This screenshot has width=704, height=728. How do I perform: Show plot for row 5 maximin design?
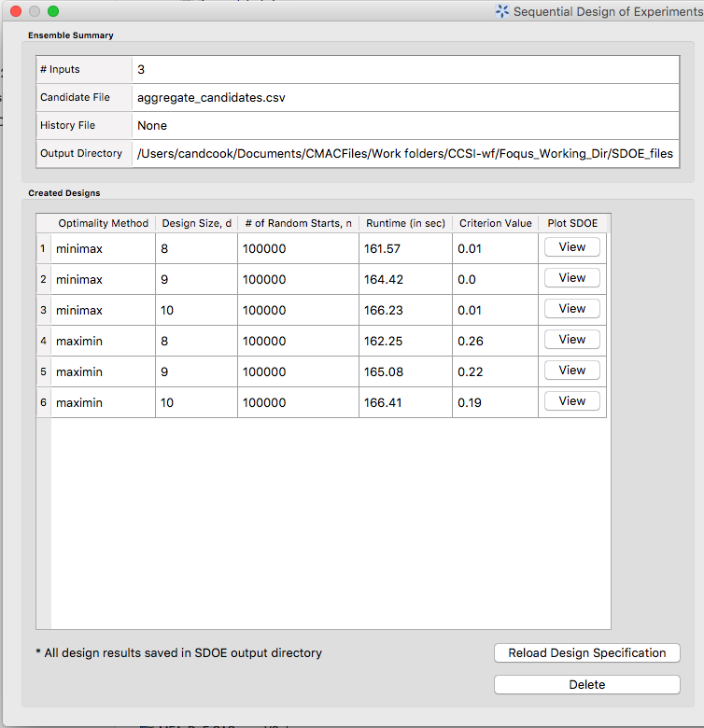[571, 371]
